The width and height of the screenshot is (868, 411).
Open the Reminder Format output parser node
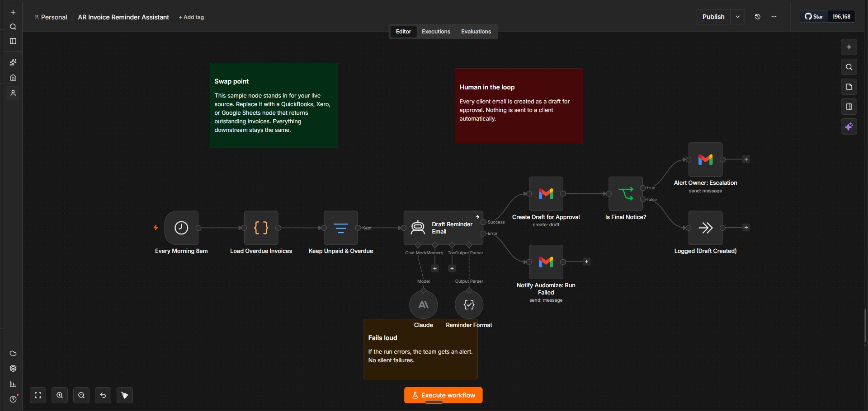469,305
